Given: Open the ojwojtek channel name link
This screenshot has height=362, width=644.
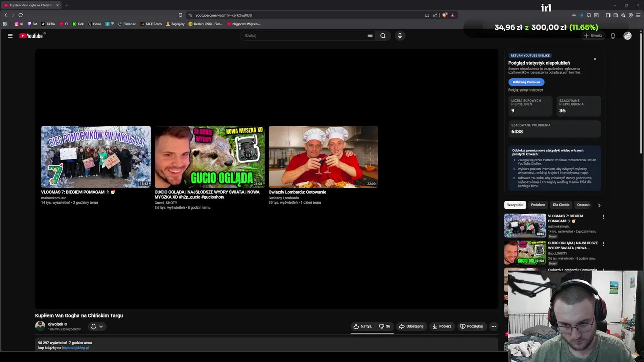Looking at the screenshot, I should [56, 324].
